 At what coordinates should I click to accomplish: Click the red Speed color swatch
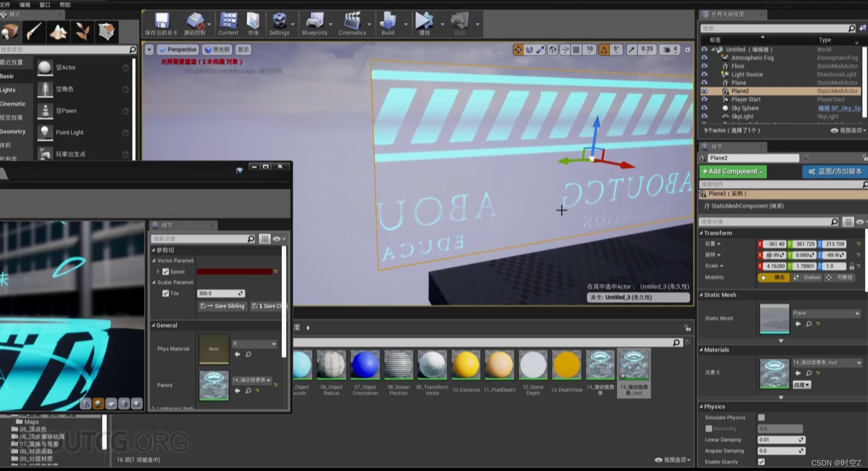pyautogui.click(x=234, y=272)
